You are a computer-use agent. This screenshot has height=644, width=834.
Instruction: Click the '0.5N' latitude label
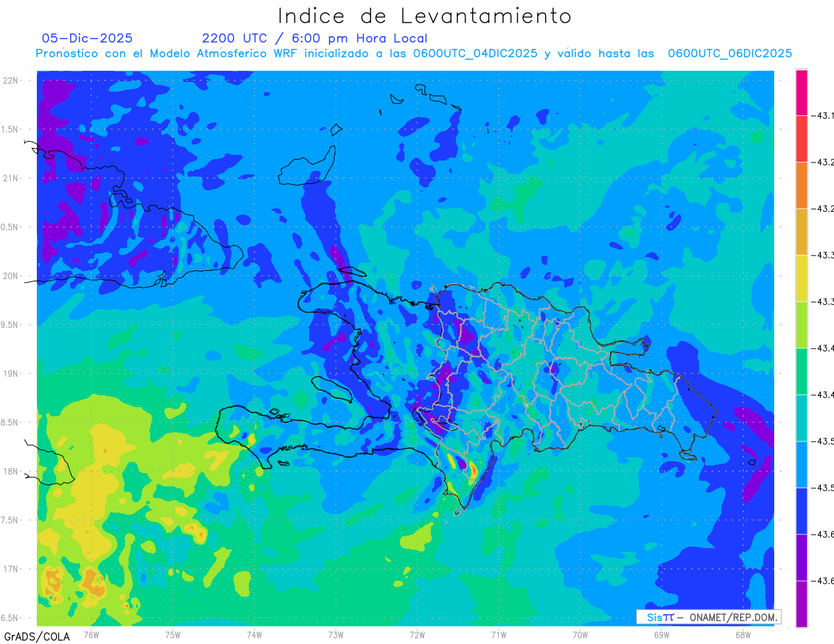click(x=10, y=227)
